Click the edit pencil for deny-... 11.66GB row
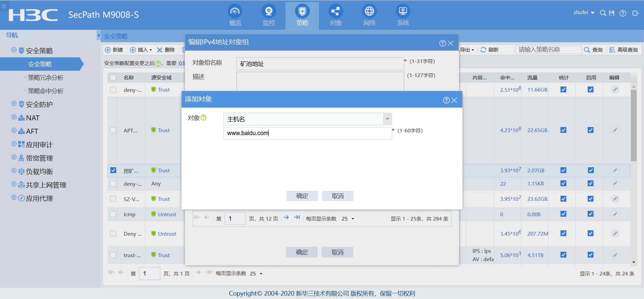The height and width of the screenshot is (299, 644). [x=615, y=89]
